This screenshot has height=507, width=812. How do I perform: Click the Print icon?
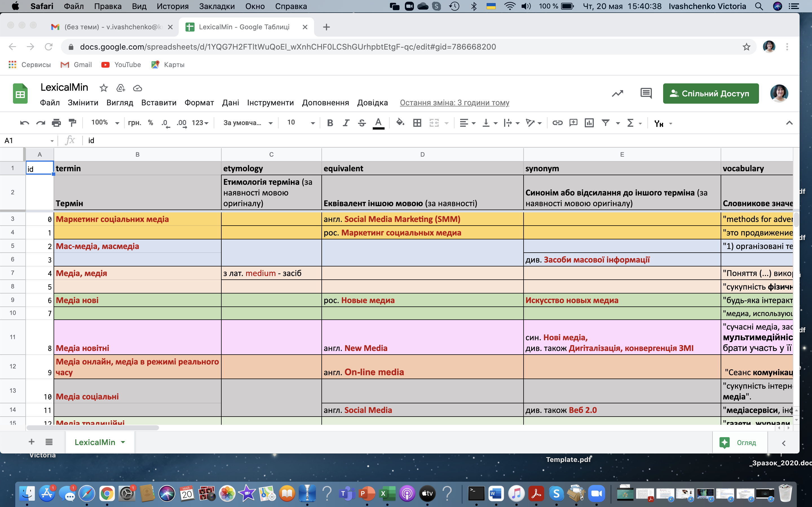56,123
